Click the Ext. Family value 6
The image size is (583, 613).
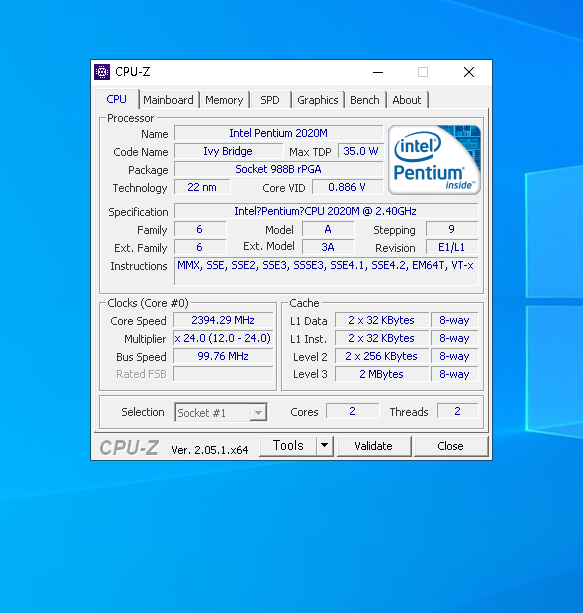click(x=199, y=247)
